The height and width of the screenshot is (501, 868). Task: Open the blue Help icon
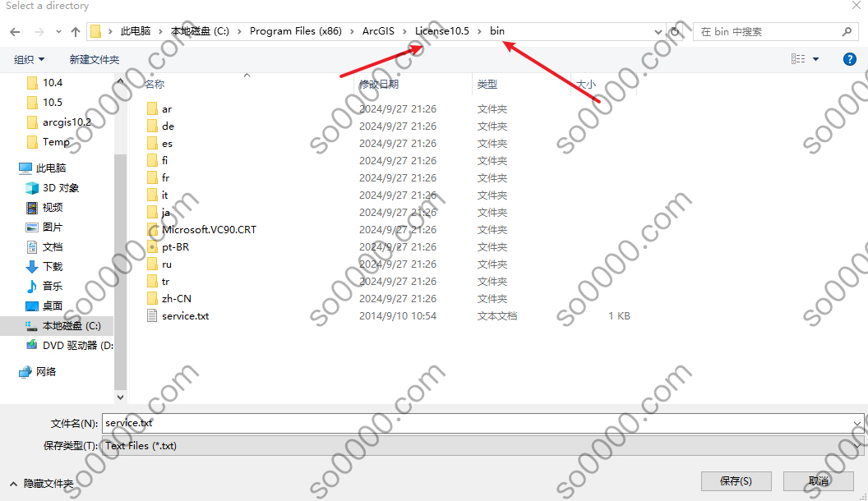coord(849,58)
